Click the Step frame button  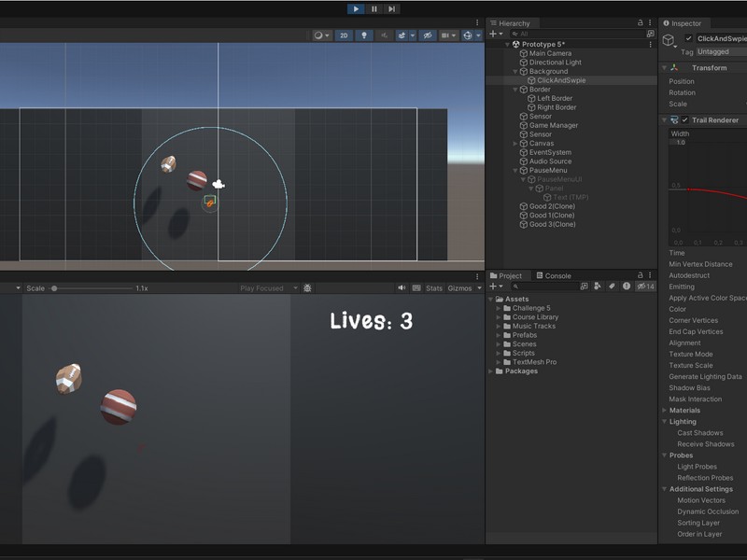pos(391,8)
